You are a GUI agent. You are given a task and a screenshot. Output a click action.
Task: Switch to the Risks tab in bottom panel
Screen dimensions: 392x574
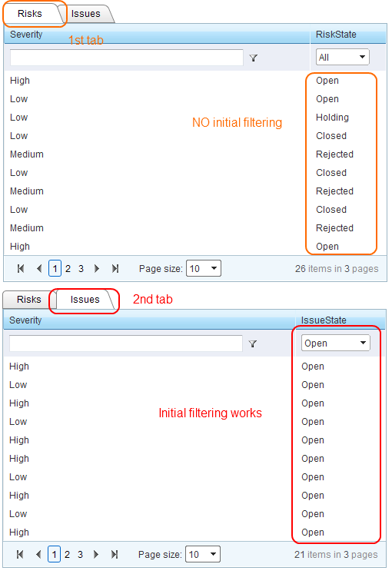(29, 300)
